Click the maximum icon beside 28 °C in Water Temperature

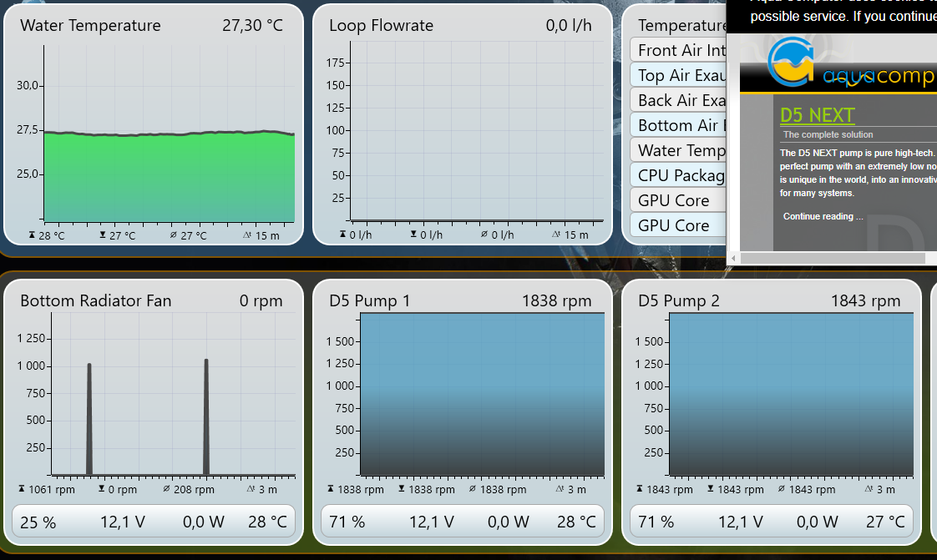32,235
